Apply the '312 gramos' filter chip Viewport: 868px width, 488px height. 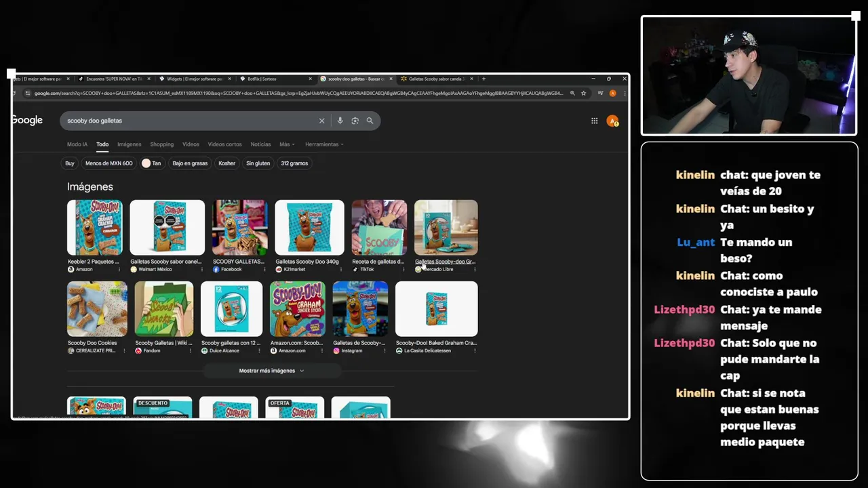click(294, 163)
